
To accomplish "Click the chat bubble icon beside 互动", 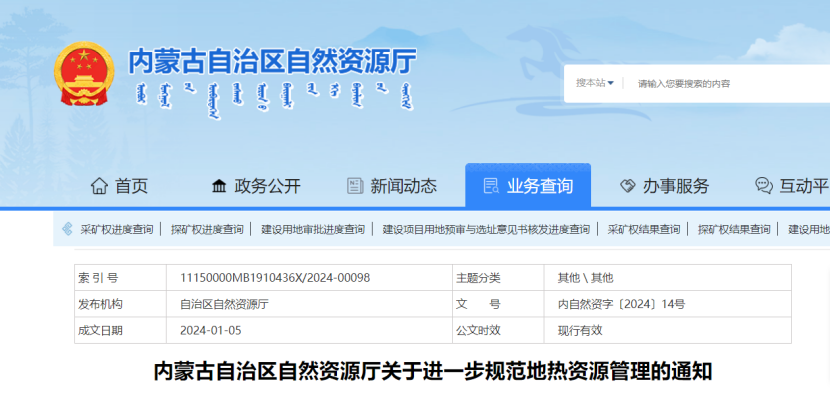I will [763, 186].
